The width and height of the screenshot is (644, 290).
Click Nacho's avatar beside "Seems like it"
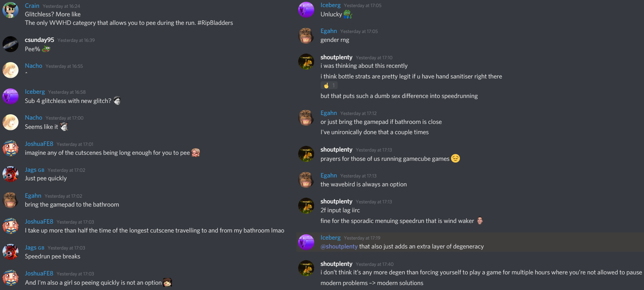pyautogui.click(x=10, y=122)
